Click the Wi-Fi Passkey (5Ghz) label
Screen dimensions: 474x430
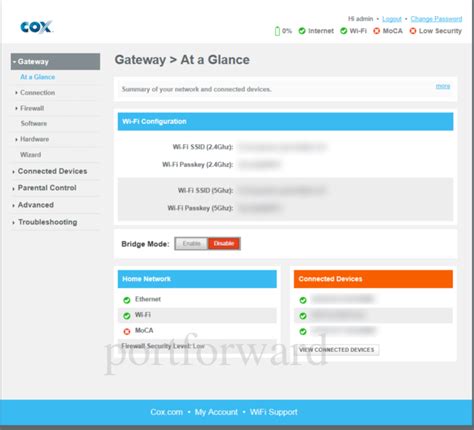tap(200, 208)
